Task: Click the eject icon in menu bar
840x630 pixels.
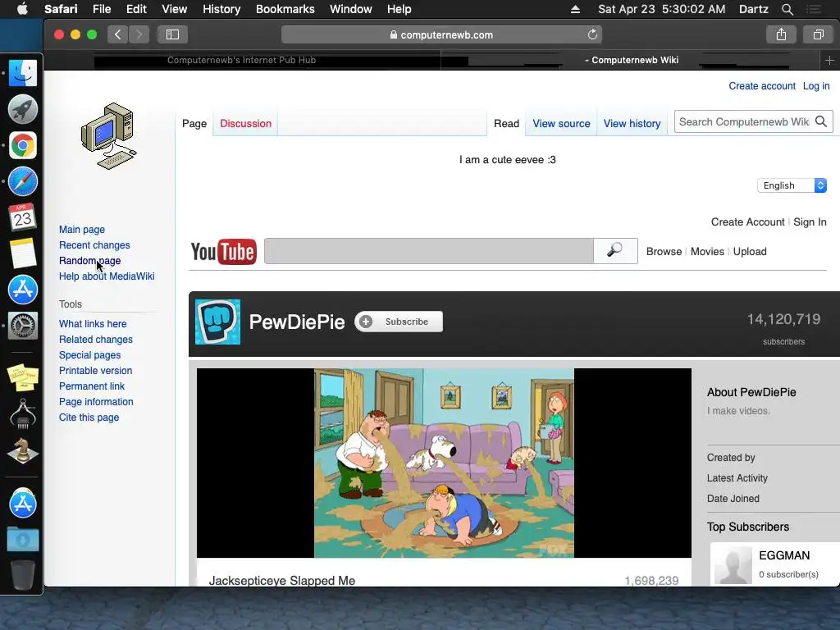Action: pos(575,9)
